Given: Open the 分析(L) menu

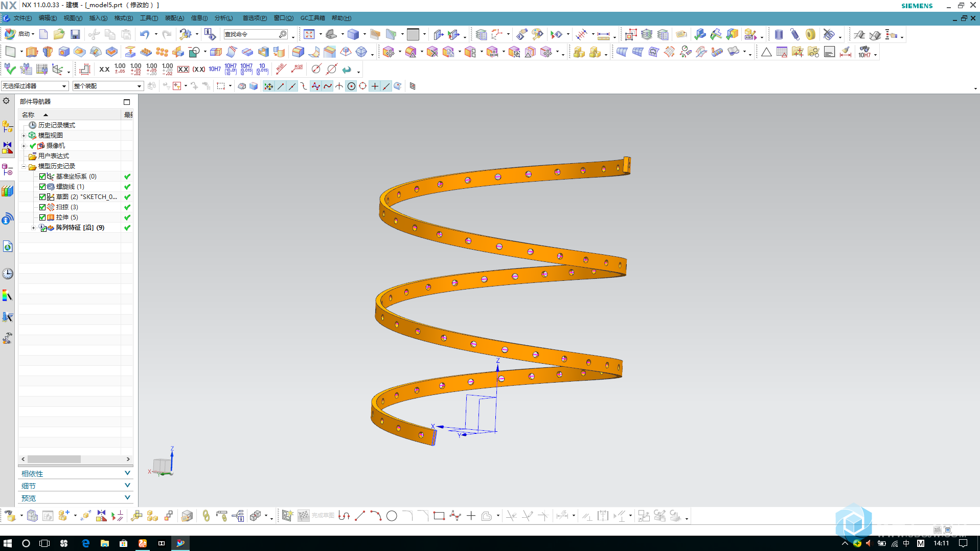Looking at the screenshot, I should tap(223, 18).
